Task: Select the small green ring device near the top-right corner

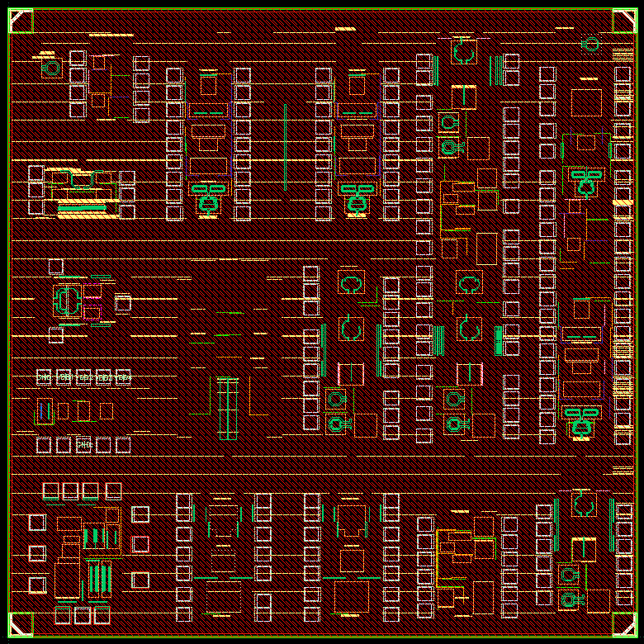Action: click(590, 44)
